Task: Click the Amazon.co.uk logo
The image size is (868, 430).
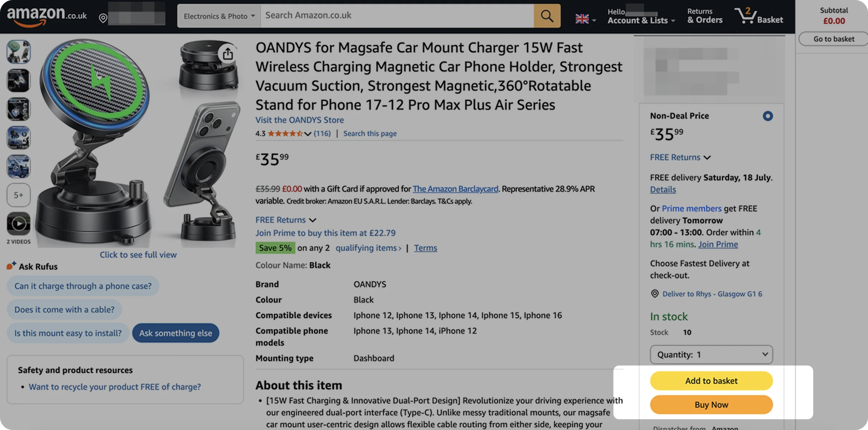Action: click(x=47, y=15)
